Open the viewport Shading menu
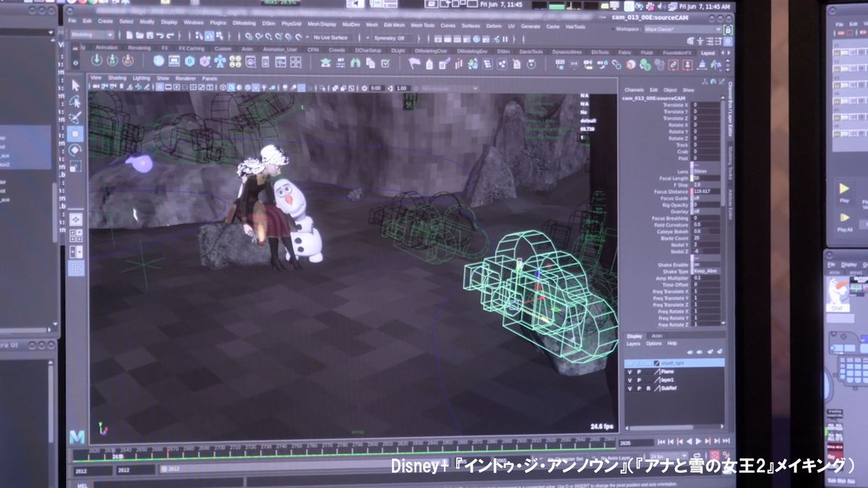 (x=116, y=77)
